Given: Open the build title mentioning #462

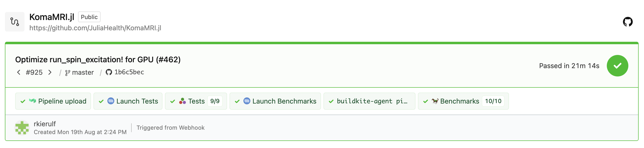Looking at the screenshot, I should tap(98, 60).
